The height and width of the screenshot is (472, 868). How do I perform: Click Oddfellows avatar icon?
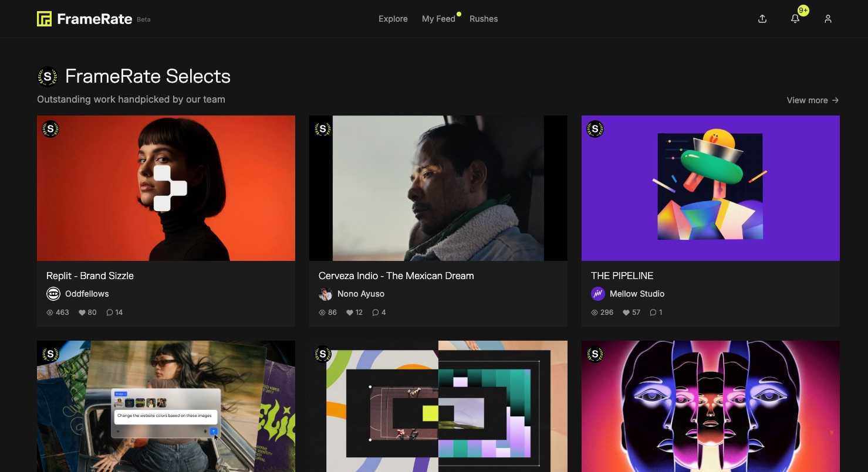point(53,294)
